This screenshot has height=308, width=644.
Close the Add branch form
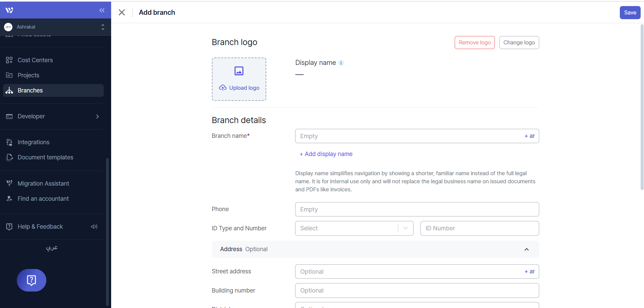click(122, 12)
